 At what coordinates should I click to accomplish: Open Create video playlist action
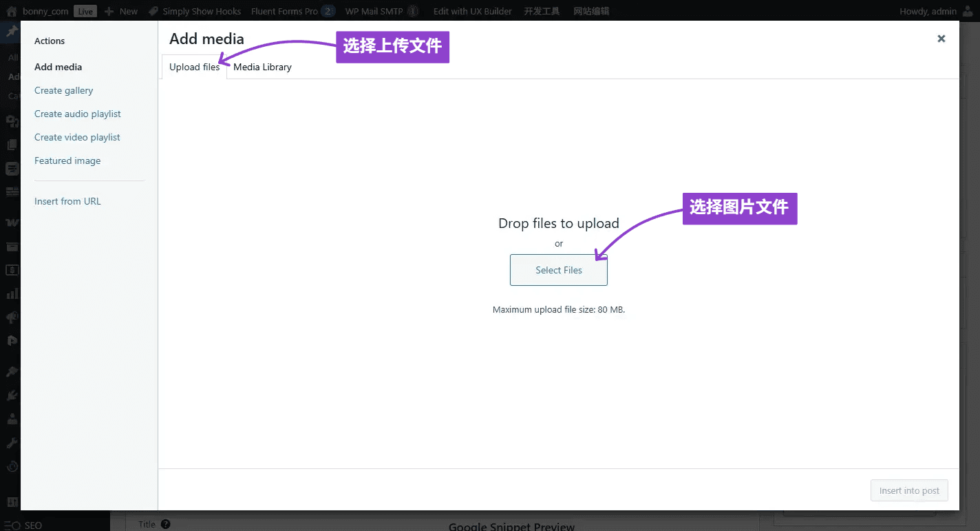(x=77, y=137)
